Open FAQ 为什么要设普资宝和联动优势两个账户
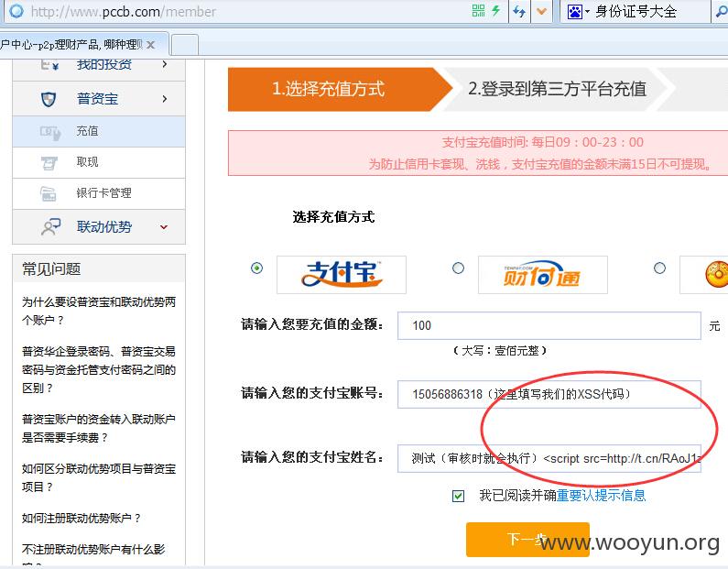The width and height of the screenshot is (728, 569). 99,311
